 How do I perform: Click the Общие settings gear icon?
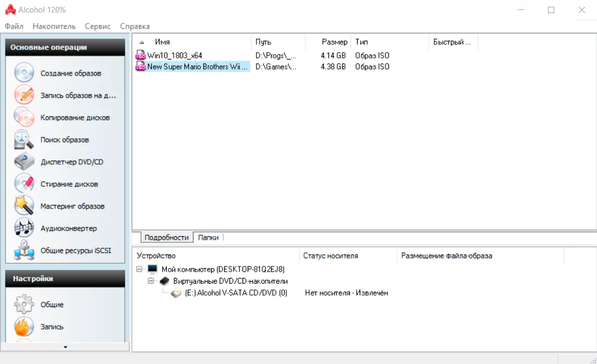click(24, 304)
